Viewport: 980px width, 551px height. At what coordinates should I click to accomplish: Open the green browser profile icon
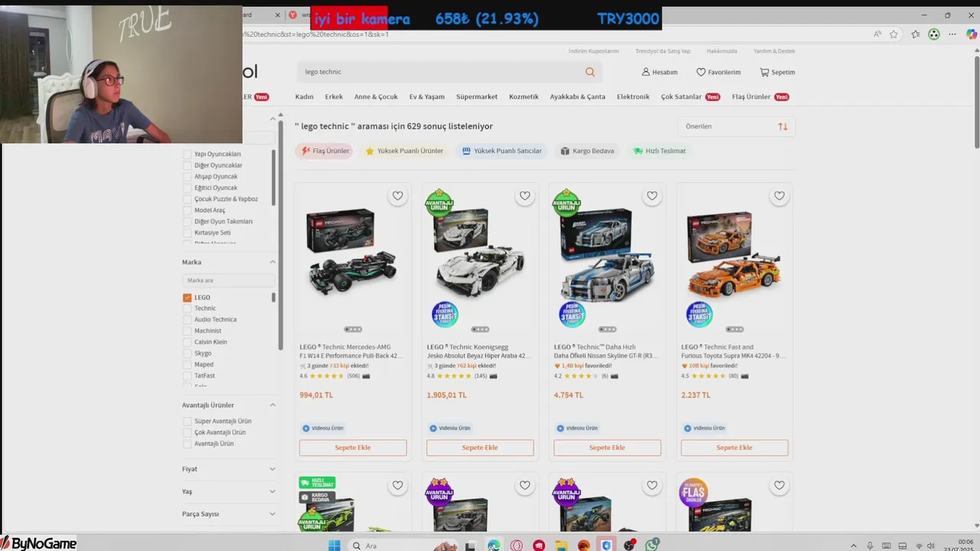pos(934,34)
